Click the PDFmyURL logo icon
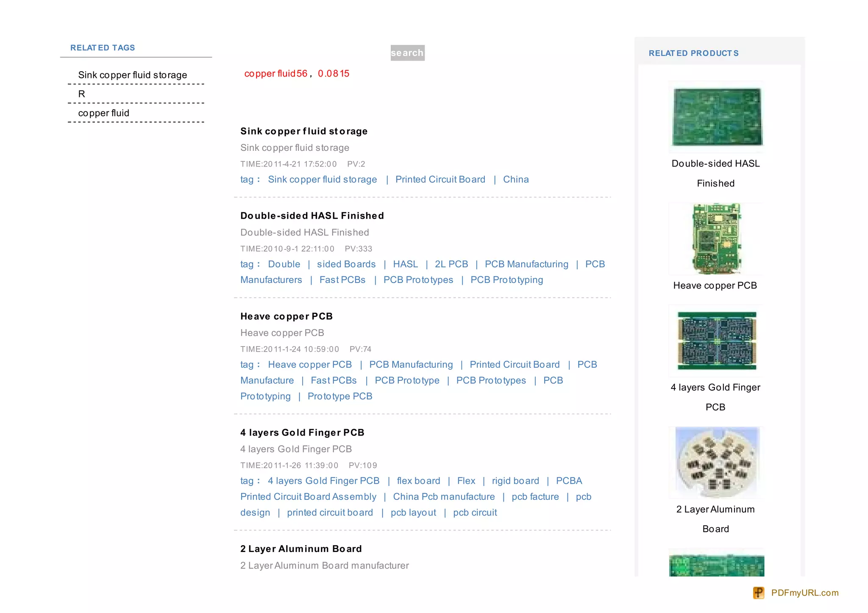The image size is (868, 613). pyautogui.click(x=758, y=593)
